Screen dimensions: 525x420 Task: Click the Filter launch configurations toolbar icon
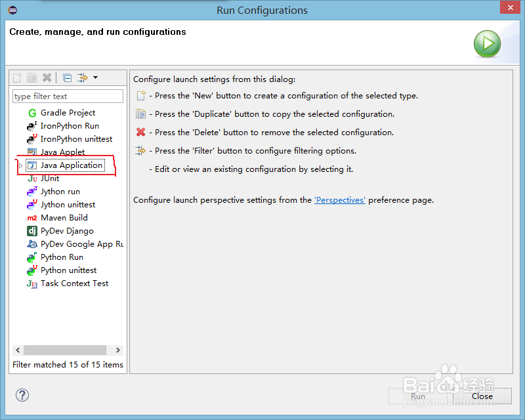click(83, 77)
